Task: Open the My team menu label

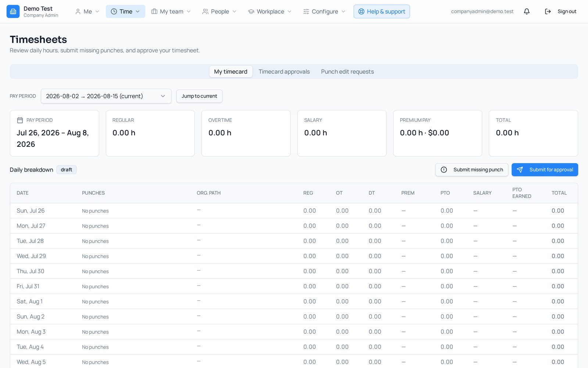Action: 172,11
